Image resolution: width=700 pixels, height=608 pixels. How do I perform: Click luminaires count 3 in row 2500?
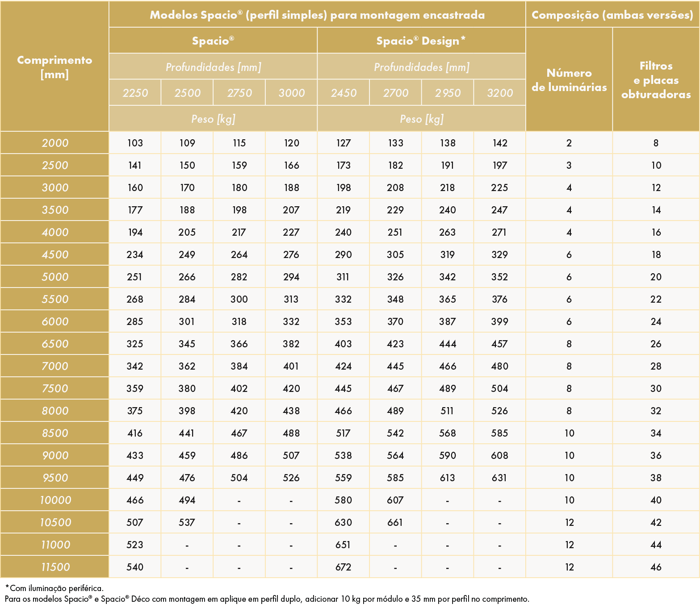tap(569, 165)
